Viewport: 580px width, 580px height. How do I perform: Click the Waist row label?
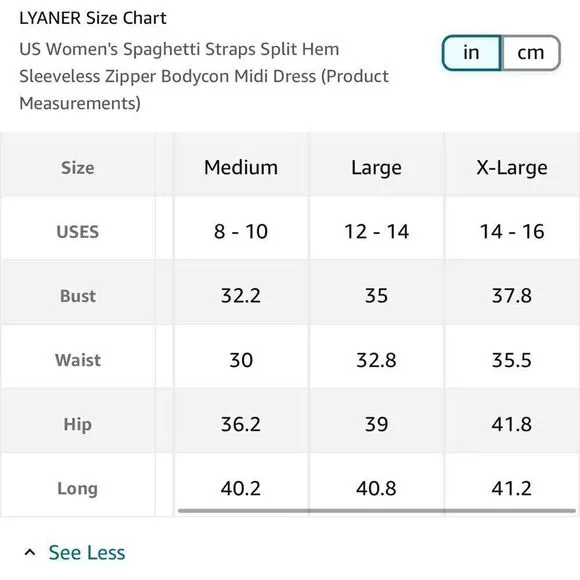point(78,360)
